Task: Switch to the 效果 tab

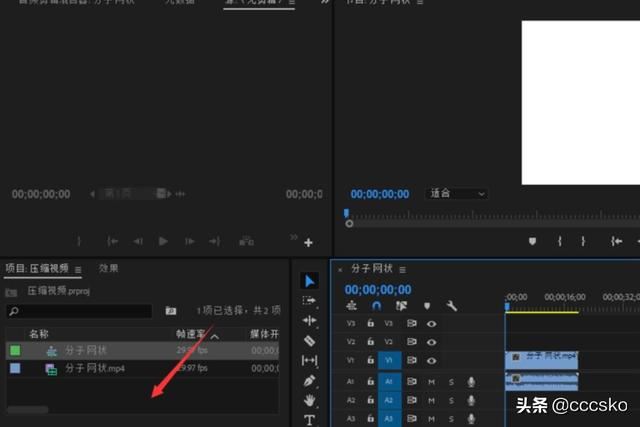Action: pyautogui.click(x=109, y=269)
